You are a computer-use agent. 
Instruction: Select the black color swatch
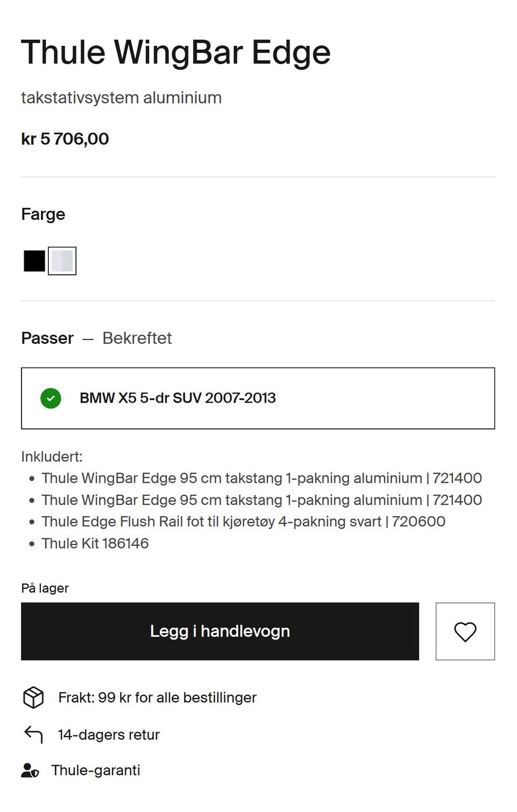(34, 261)
